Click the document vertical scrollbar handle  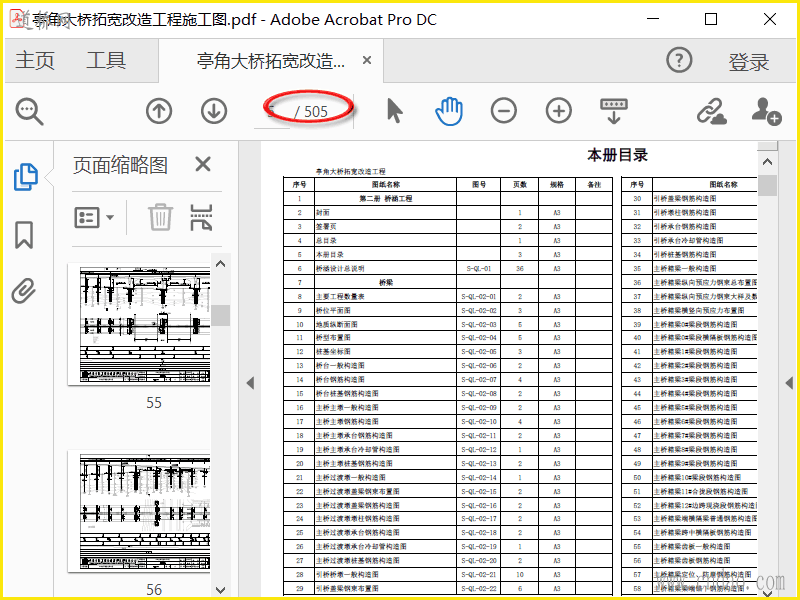click(767, 185)
